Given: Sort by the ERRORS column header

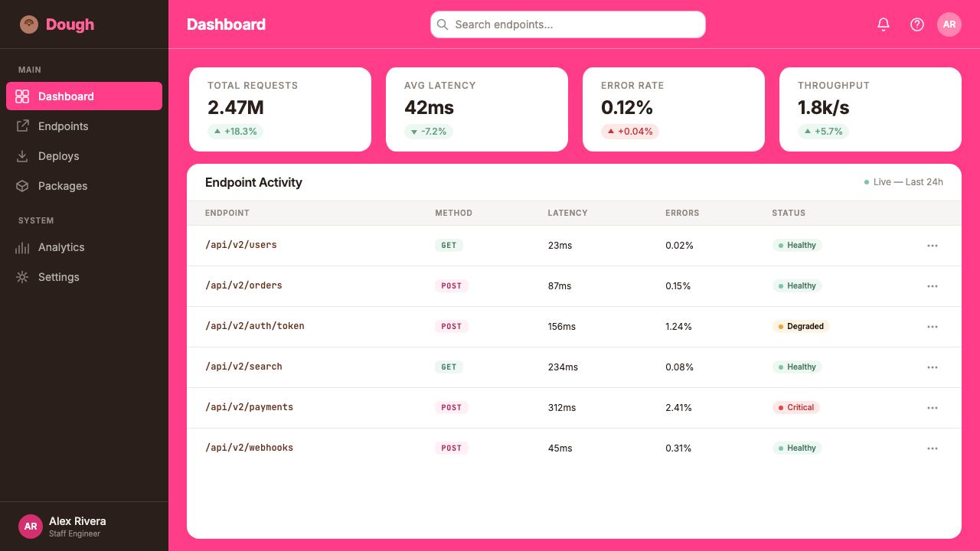Looking at the screenshot, I should pyautogui.click(x=682, y=213).
